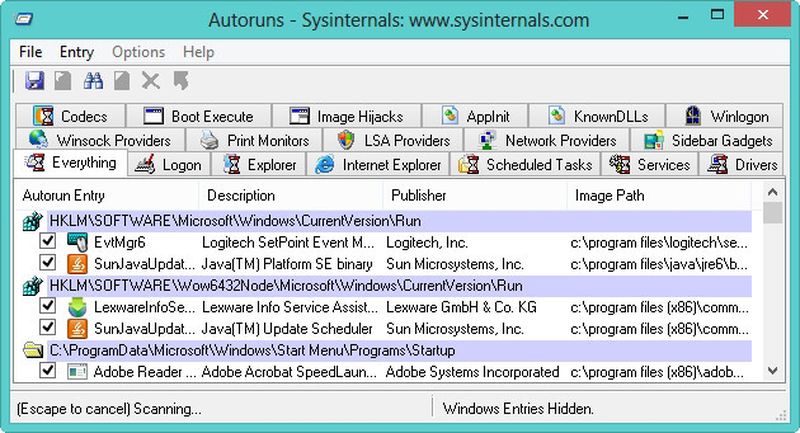Click 'Adobe Systems Incorporated' publisher
Viewport: 800px width, 433px height.
472,372
